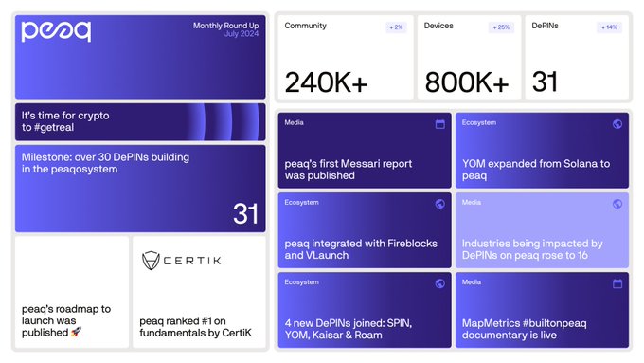Click the 'Devices' label

[438, 26]
